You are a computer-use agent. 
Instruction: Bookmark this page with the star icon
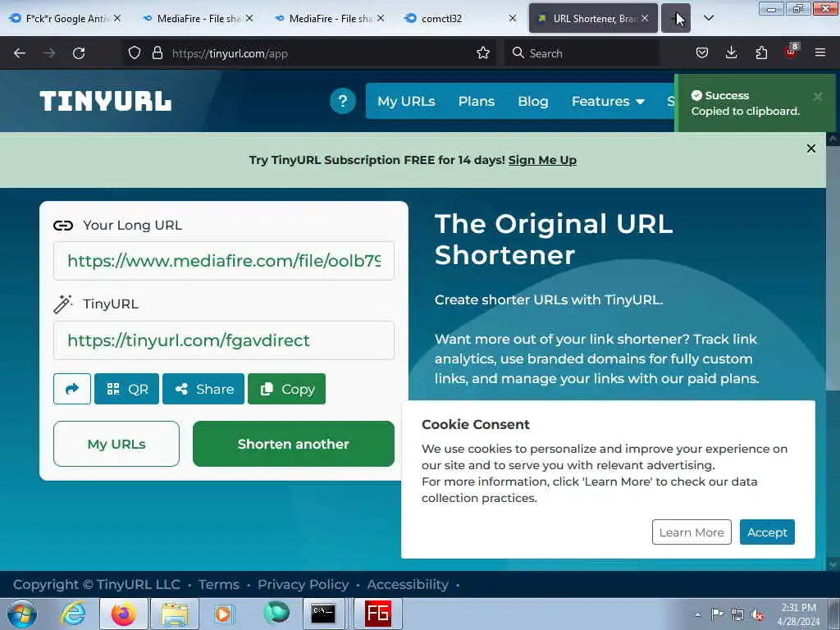[482, 53]
